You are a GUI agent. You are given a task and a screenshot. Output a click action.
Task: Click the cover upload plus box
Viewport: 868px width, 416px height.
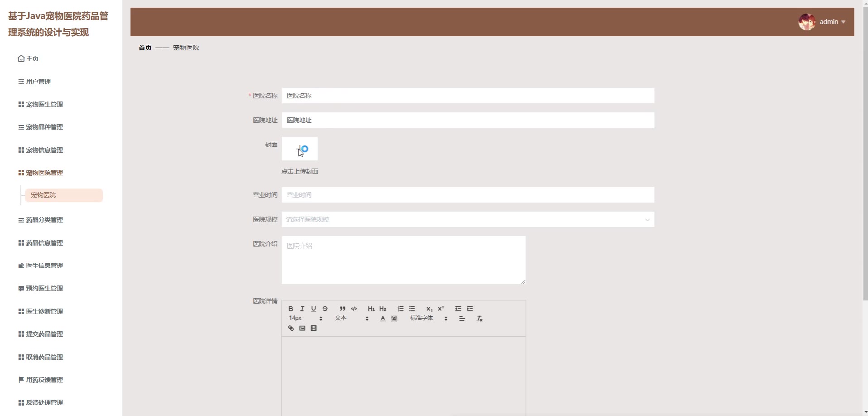299,149
